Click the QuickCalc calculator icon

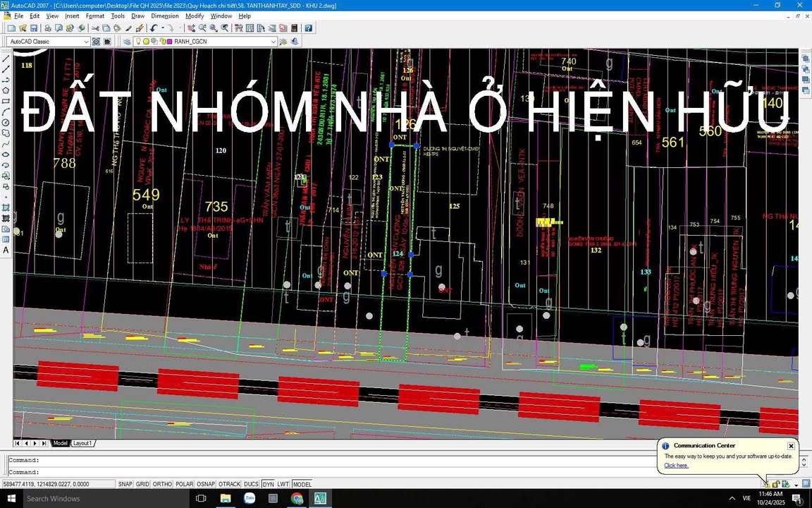click(x=295, y=28)
